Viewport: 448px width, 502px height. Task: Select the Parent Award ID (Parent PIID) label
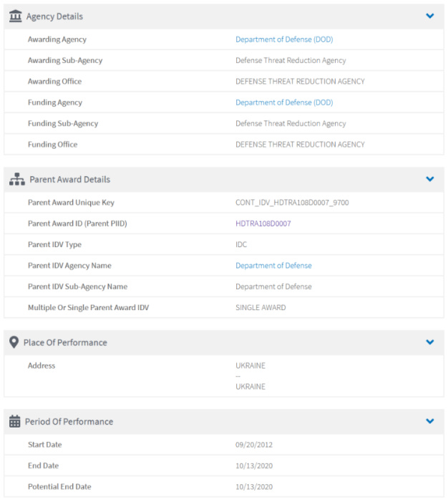tap(77, 223)
